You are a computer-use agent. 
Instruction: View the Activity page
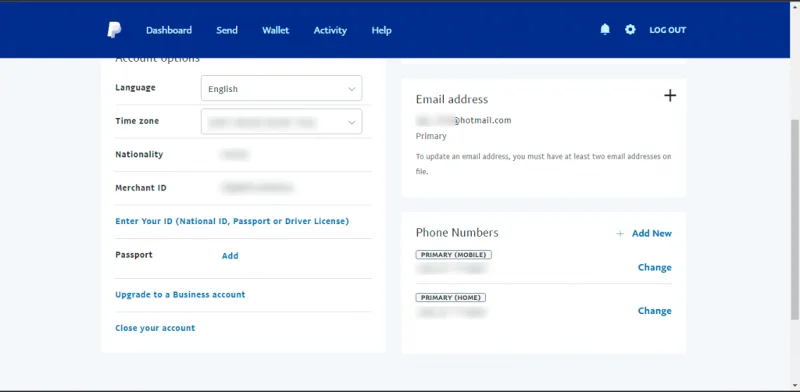[x=330, y=30]
